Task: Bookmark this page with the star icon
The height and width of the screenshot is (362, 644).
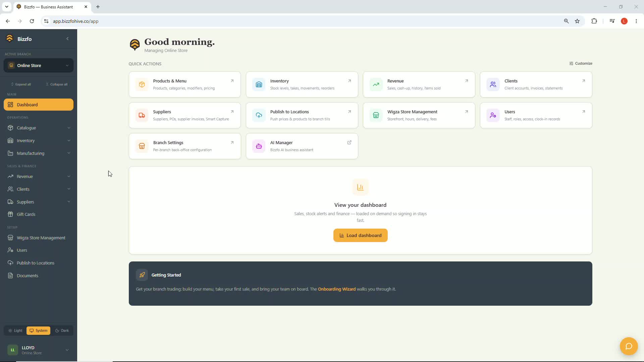Action: (577, 21)
